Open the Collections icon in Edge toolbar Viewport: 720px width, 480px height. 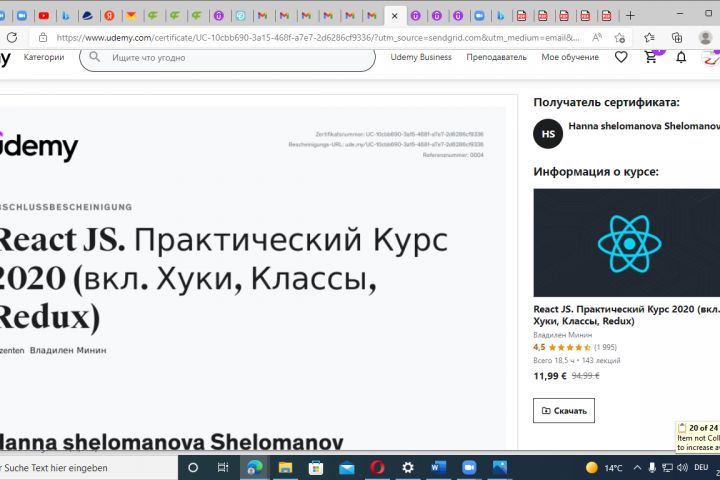click(x=677, y=37)
